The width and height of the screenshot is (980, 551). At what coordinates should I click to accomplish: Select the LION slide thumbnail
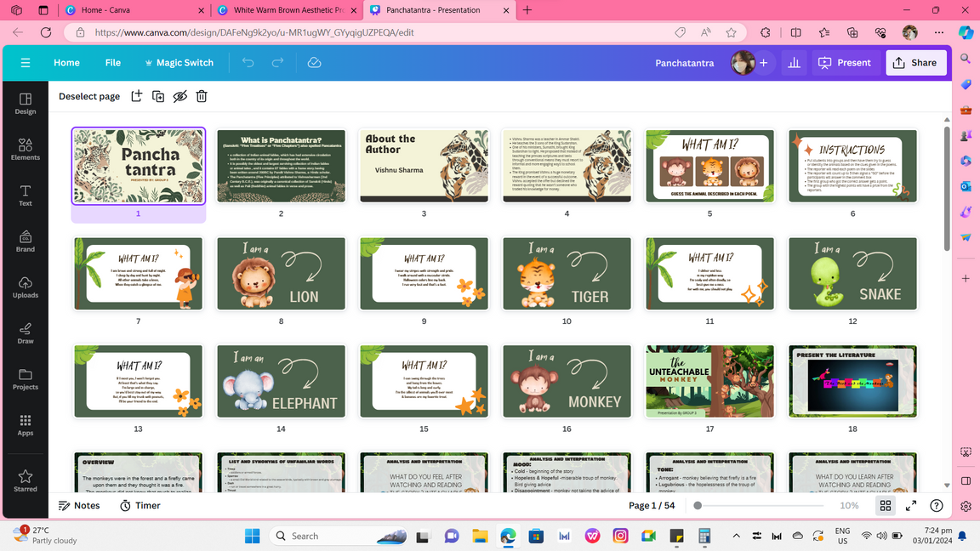pos(281,274)
